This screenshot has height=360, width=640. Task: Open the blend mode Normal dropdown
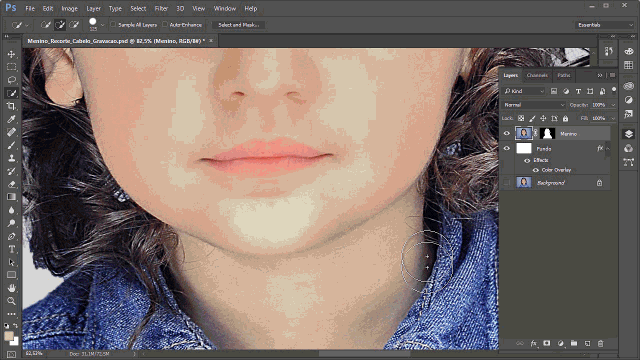534,105
